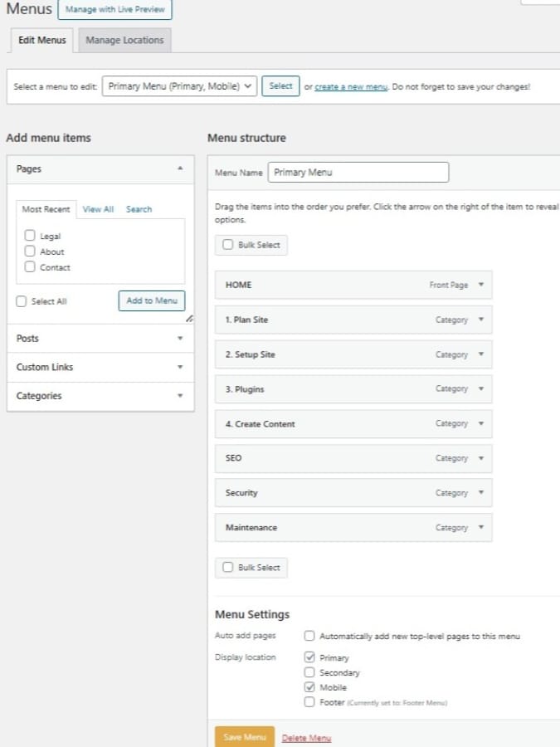Enable Bulk Select for menu items
560x747 pixels.
coord(227,244)
